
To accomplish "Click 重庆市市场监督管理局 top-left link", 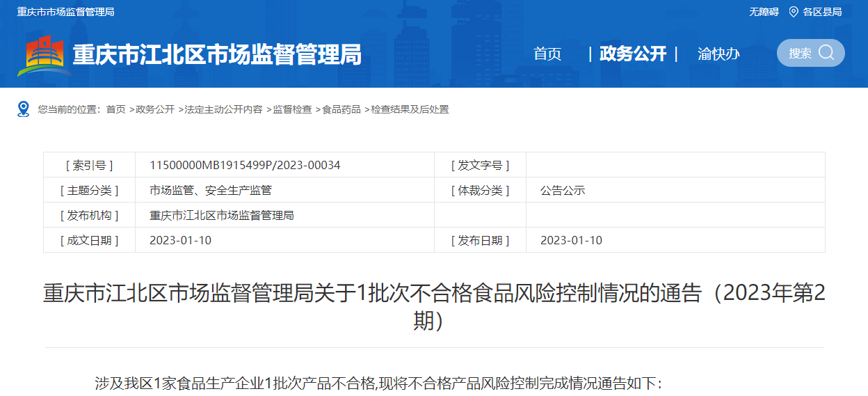I will click(x=65, y=12).
